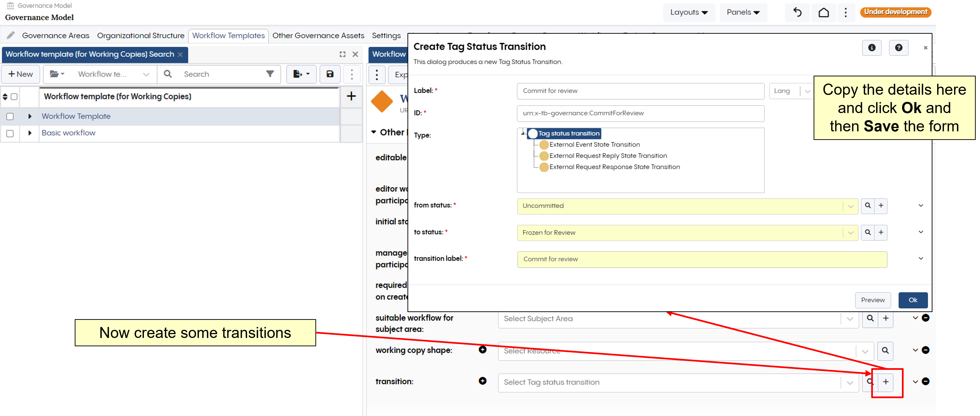
Task: Click filter funnel icon in search box
Action: click(x=270, y=74)
